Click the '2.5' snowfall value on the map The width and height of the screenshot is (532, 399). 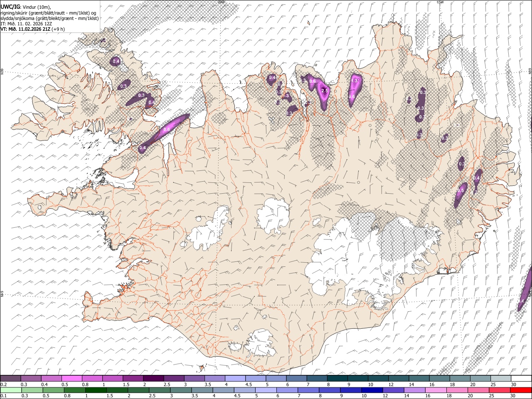point(325,91)
